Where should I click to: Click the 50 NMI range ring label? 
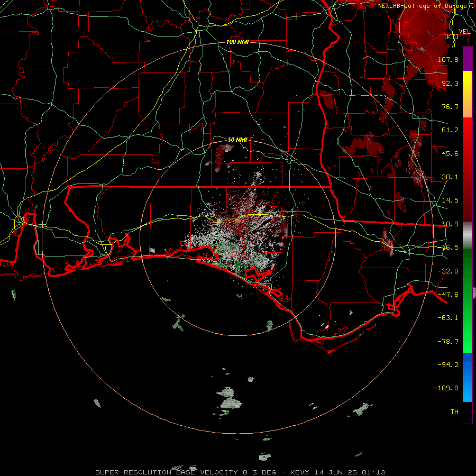237,140
